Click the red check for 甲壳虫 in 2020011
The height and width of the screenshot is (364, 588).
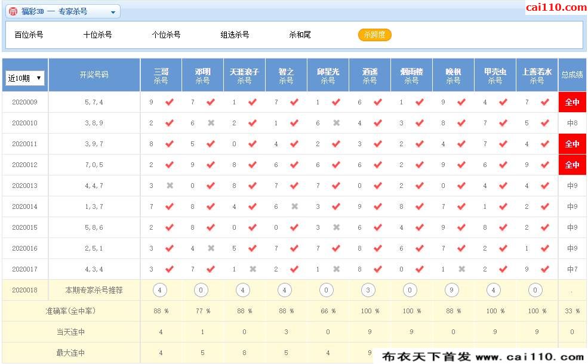503,144
